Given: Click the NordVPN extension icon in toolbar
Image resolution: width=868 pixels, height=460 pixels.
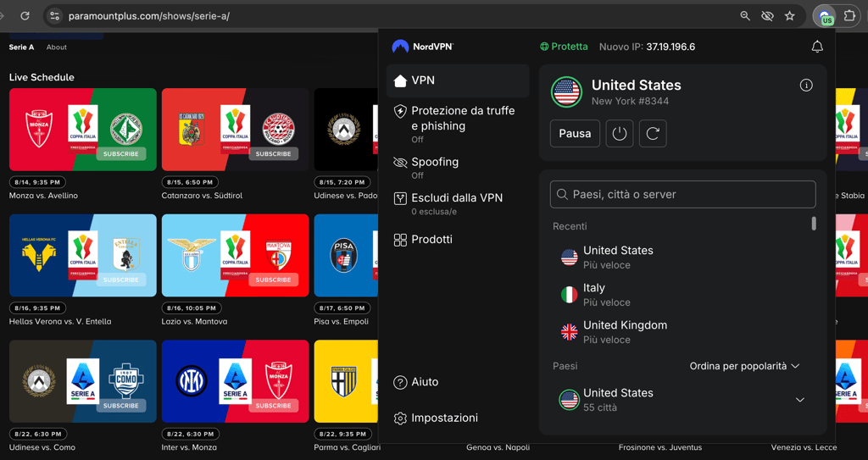Looking at the screenshot, I should 824,16.
